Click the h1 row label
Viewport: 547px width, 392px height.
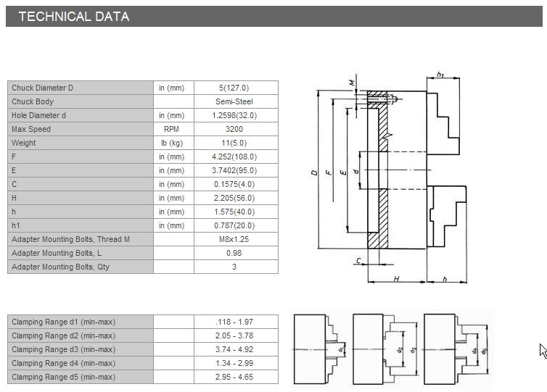(x=16, y=225)
